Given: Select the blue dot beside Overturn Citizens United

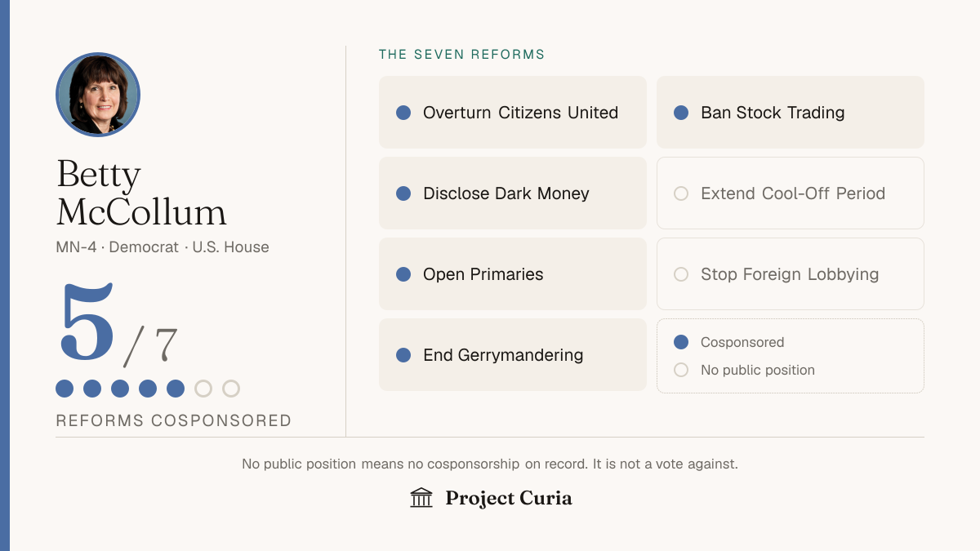Looking at the screenshot, I should point(403,113).
